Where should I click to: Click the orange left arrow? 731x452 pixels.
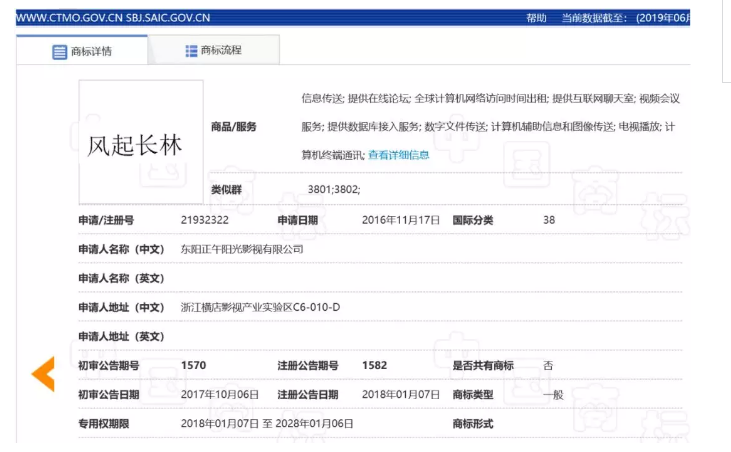point(43,373)
